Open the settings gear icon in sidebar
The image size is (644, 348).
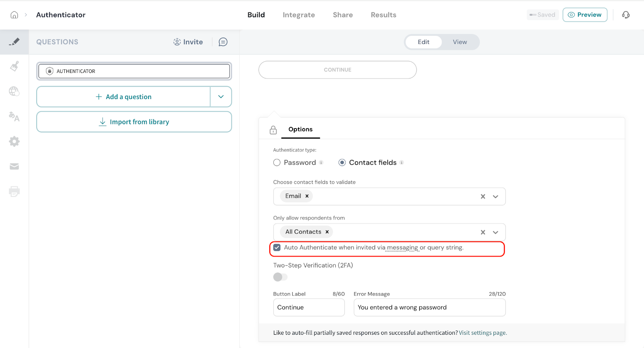(x=14, y=141)
